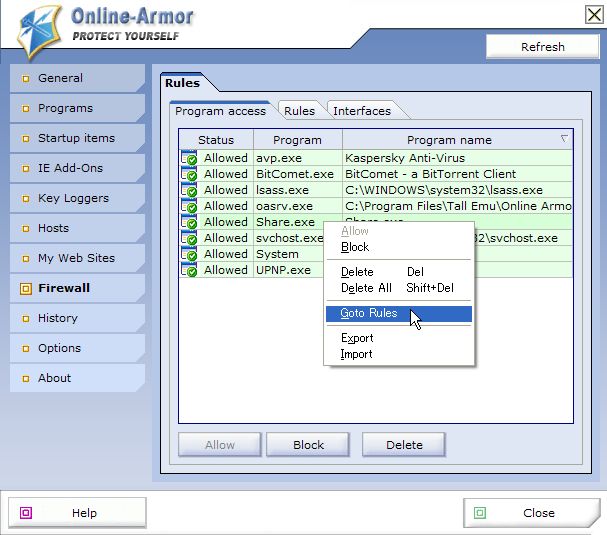This screenshot has height=535, width=607.
Task: Click the avp.exe allowed status icon
Action: (189, 158)
